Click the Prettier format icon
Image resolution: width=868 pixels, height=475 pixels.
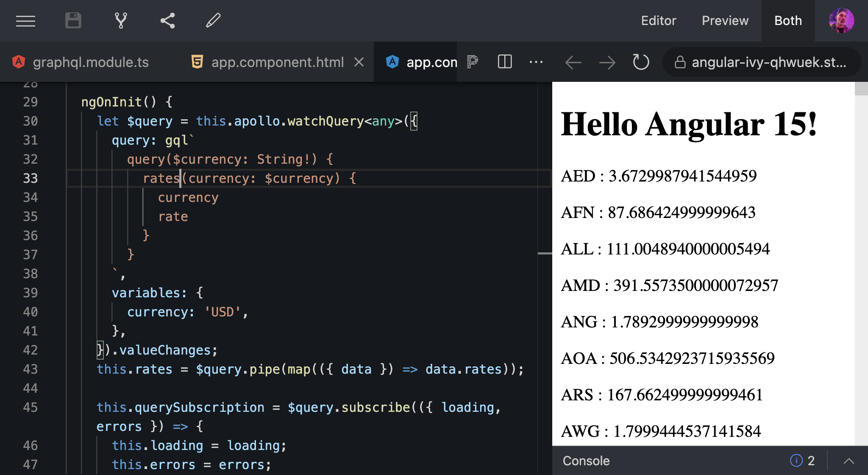[472, 62]
